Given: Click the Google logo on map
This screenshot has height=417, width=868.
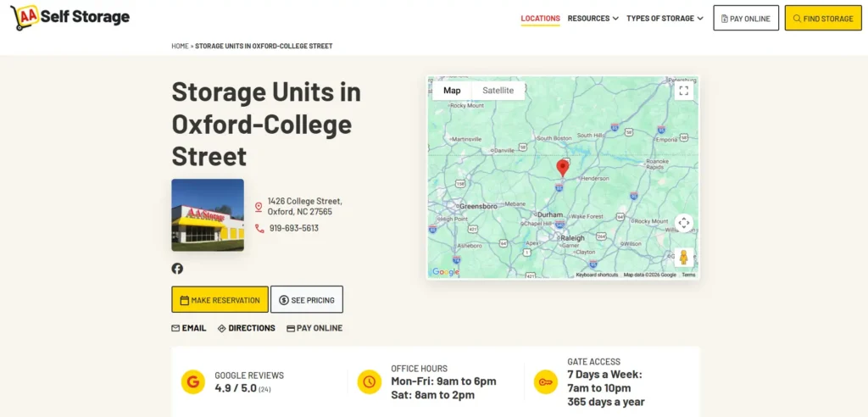Looking at the screenshot, I should [x=446, y=272].
